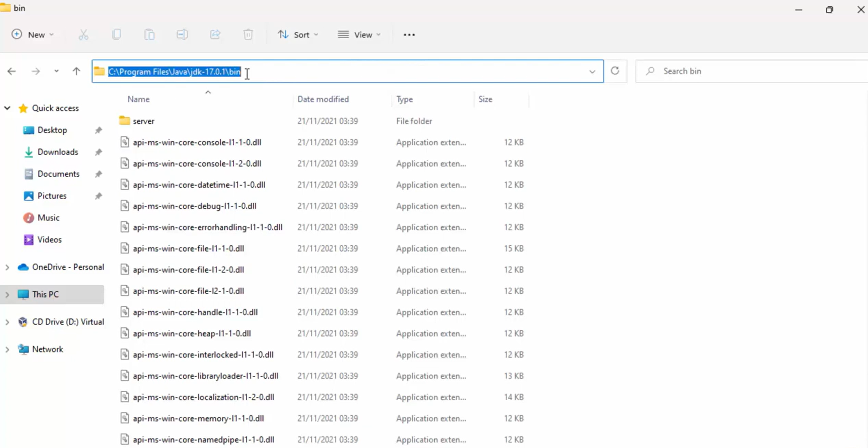868x448 pixels.
Task: Refresh the bin folder view
Action: click(615, 71)
